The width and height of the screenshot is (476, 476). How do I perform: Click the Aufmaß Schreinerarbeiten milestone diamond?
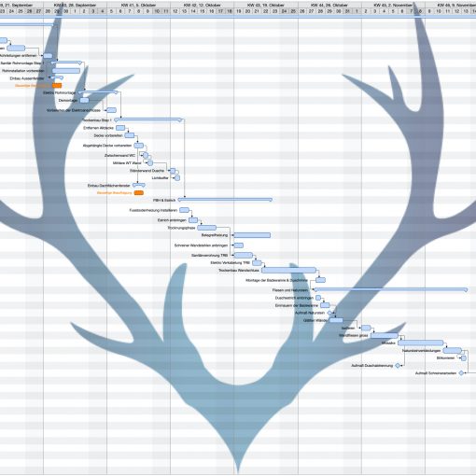click(x=461, y=373)
